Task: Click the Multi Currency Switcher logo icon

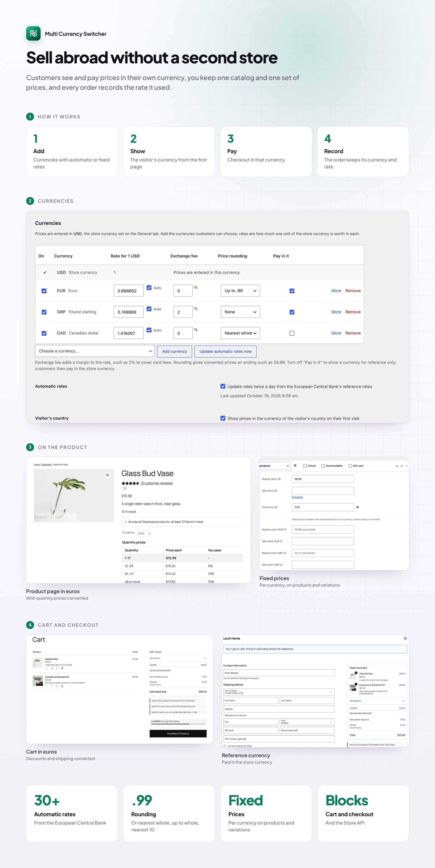Action: tap(33, 33)
